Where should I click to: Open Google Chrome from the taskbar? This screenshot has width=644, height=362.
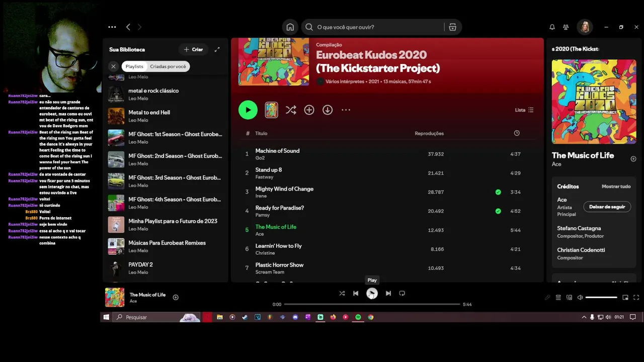(x=370, y=317)
